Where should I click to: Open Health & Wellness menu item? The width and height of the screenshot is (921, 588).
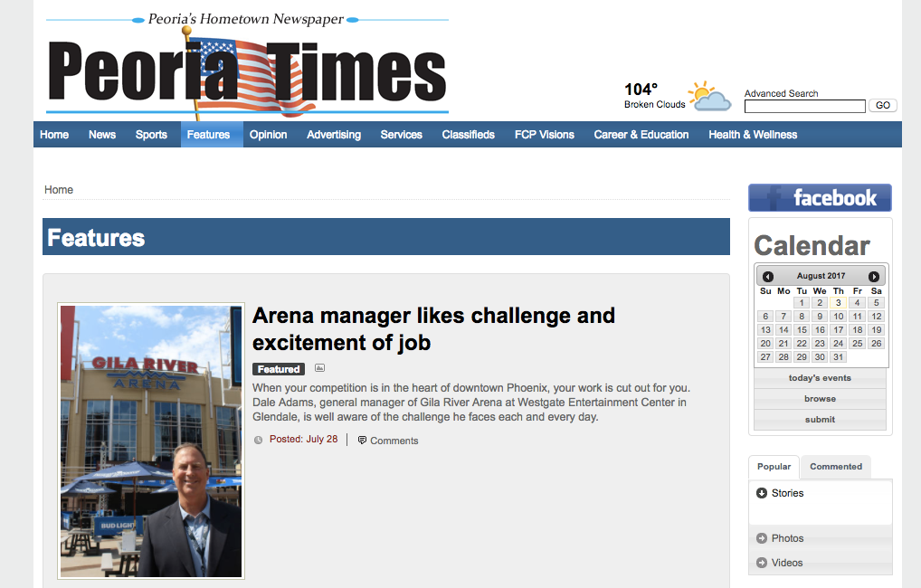pos(753,135)
